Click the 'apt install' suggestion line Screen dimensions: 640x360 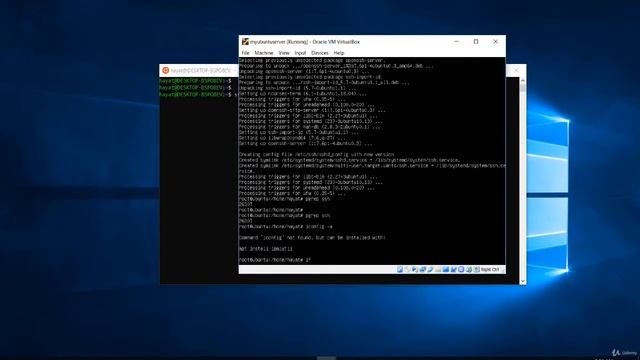point(266,249)
